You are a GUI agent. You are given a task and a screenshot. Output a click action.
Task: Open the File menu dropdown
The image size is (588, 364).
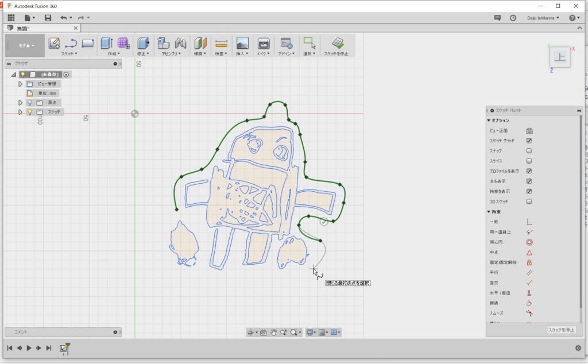click(30, 18)
